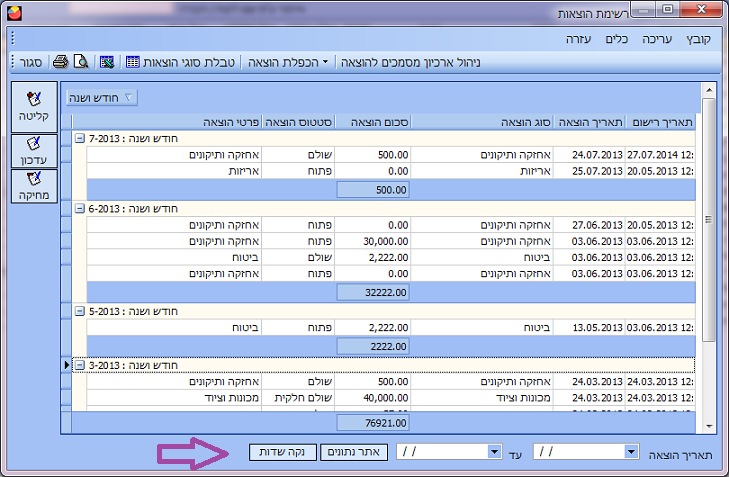Screen dimensions: 729x477
Task: Click the Excel export icon in the toolbar
Action: click(x=107, y=62)
